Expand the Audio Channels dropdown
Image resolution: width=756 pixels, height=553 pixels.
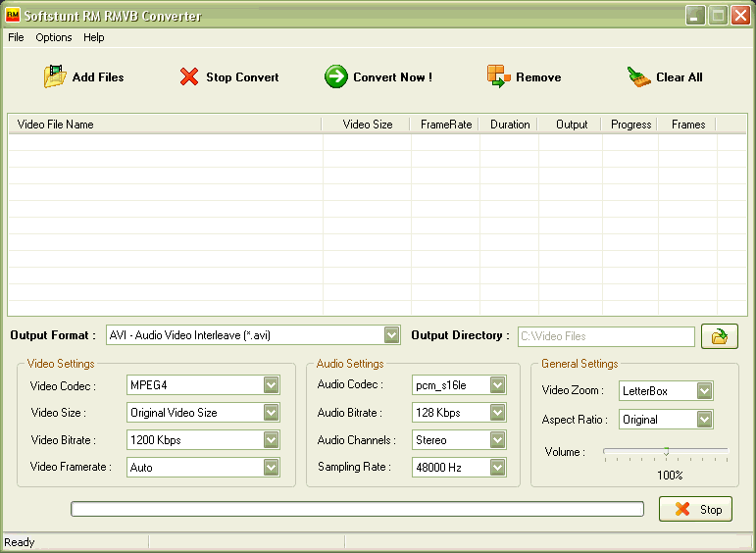(x=497, y=439)
